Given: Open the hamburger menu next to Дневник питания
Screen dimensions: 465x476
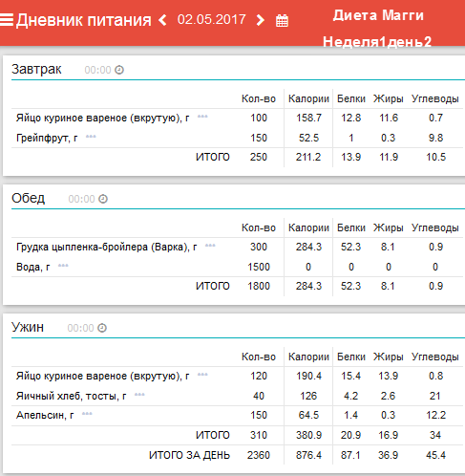Looking at the screenshot, I should pyautogui.click(x=7, y=20).
